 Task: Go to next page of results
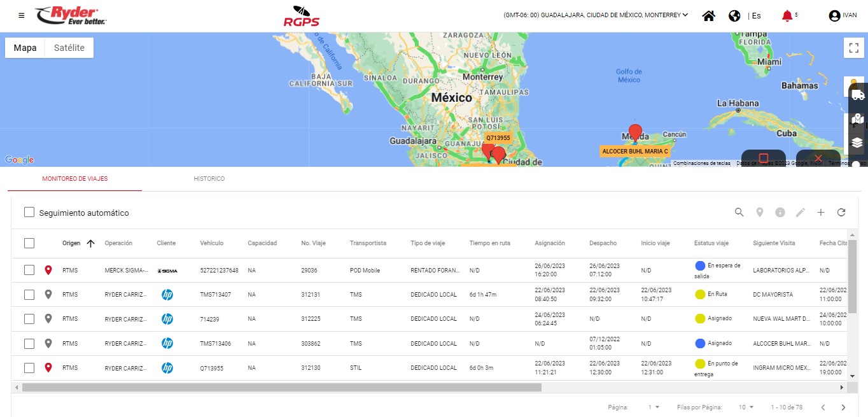tap(843, 407)
